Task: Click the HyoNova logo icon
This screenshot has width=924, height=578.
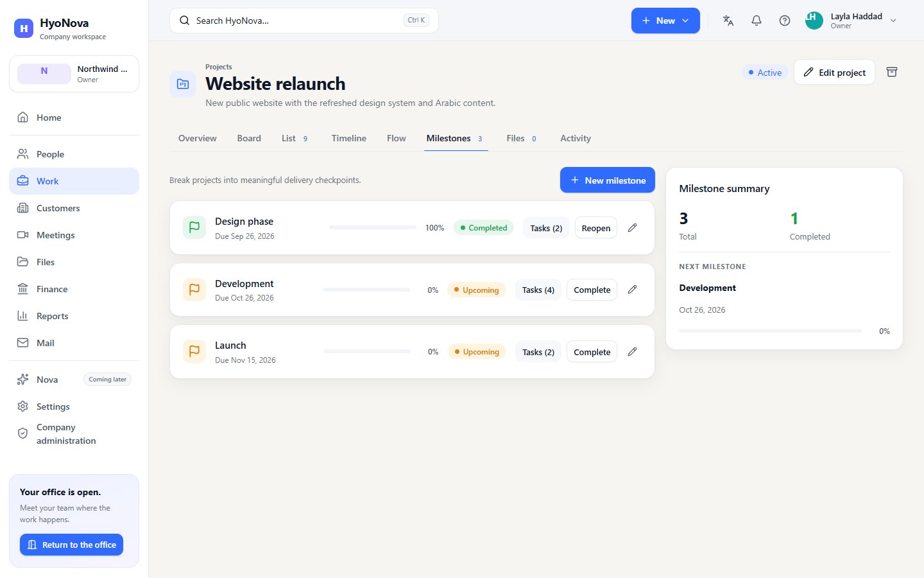Action: (23, 28)
